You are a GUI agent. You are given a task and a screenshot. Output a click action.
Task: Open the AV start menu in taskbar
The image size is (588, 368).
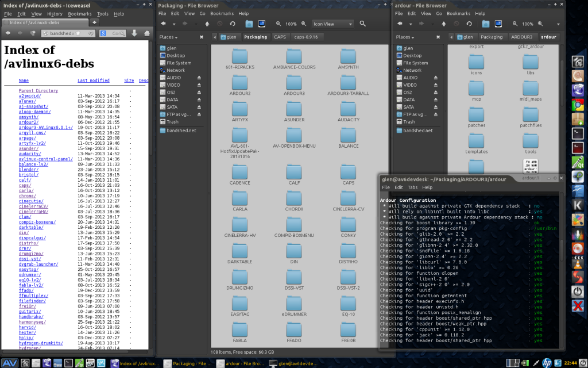click(x=9, y=363)
